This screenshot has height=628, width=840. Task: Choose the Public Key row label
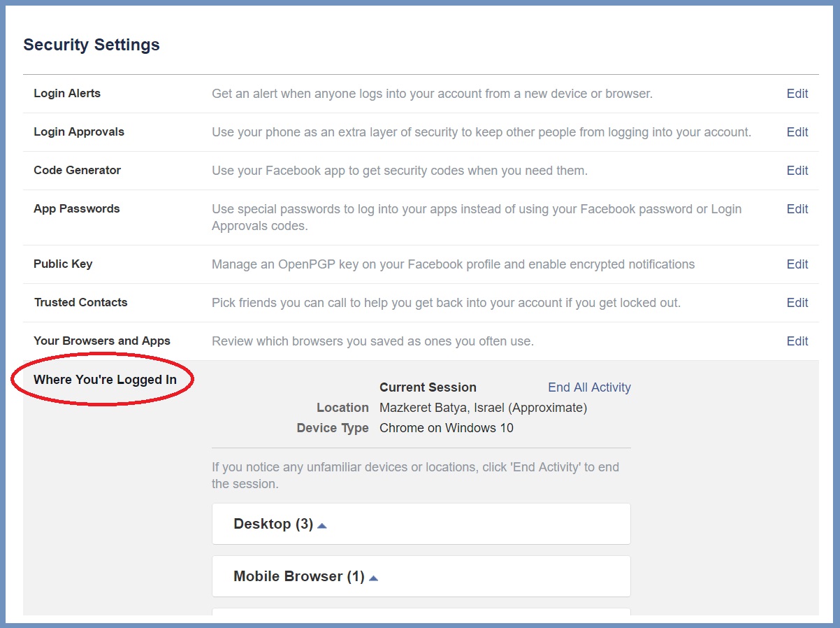63,264
